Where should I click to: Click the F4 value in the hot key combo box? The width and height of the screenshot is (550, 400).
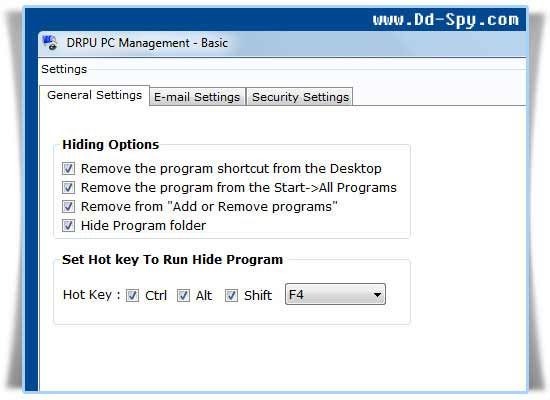296,295
